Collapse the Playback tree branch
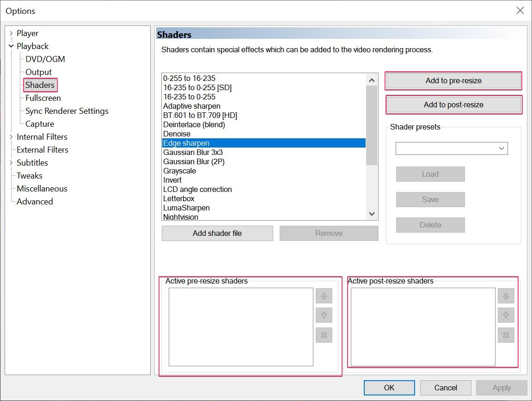Viewport: 532px width, 401px height. pyautogui.click(x=10, y=46)
